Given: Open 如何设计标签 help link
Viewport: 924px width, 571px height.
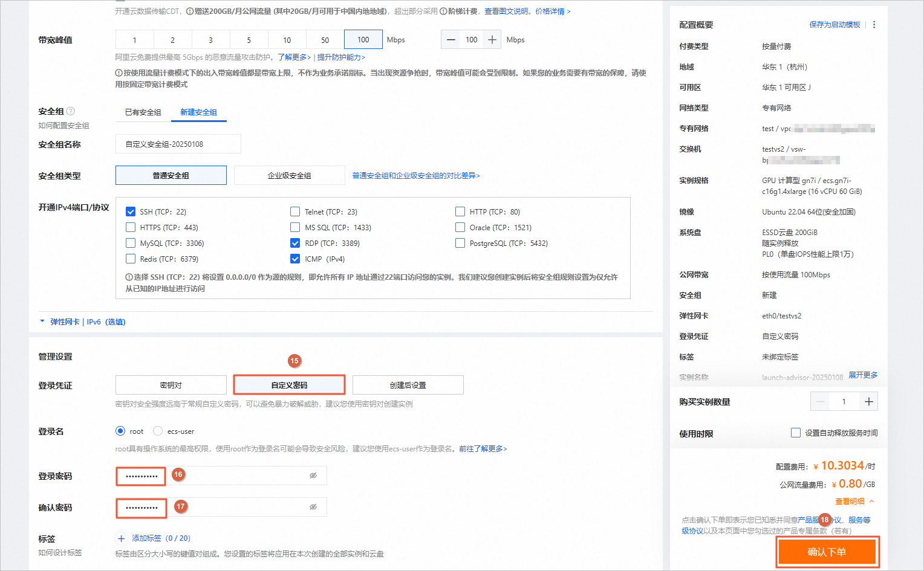Looking at the screenshot, I should click(x=60, y=553).
